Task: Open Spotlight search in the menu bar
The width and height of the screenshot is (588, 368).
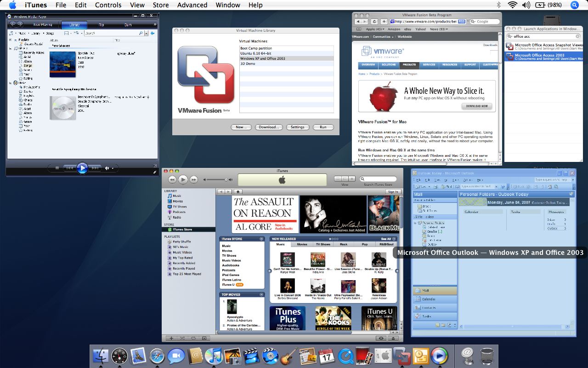Action: [x=574, y=5]
